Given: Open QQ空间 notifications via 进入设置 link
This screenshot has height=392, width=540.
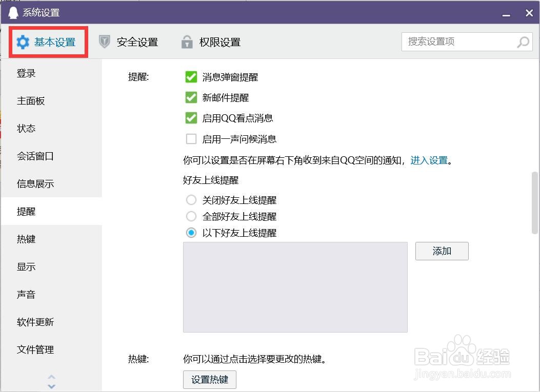Looking at the screenshot, I should click(429, 160).
